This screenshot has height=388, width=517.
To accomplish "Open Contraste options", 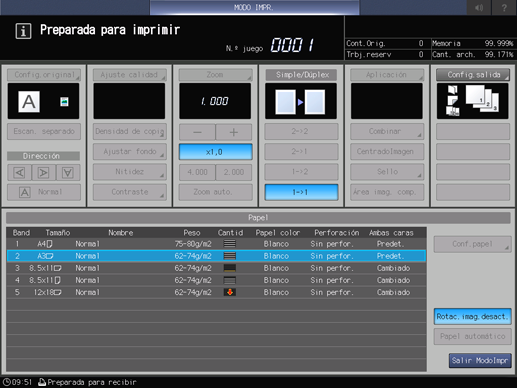I will (130, 192).
